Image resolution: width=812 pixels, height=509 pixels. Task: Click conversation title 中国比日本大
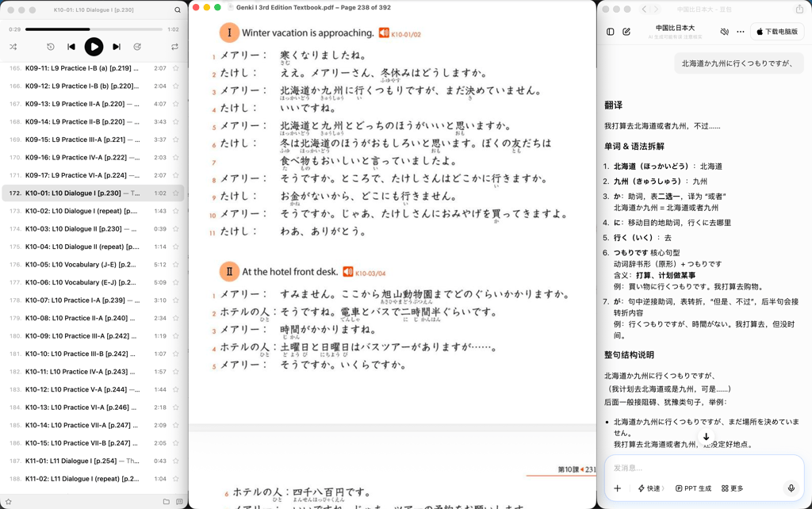[676, 28]
